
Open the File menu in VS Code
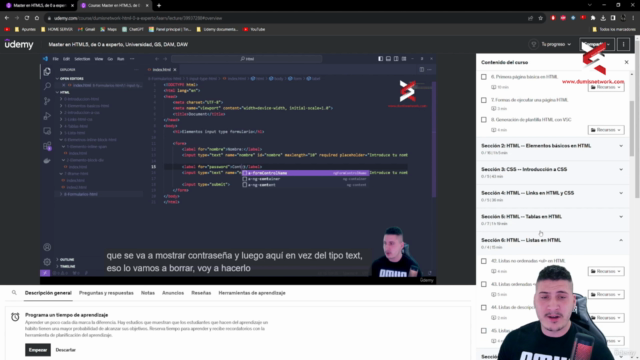point(56,59)
